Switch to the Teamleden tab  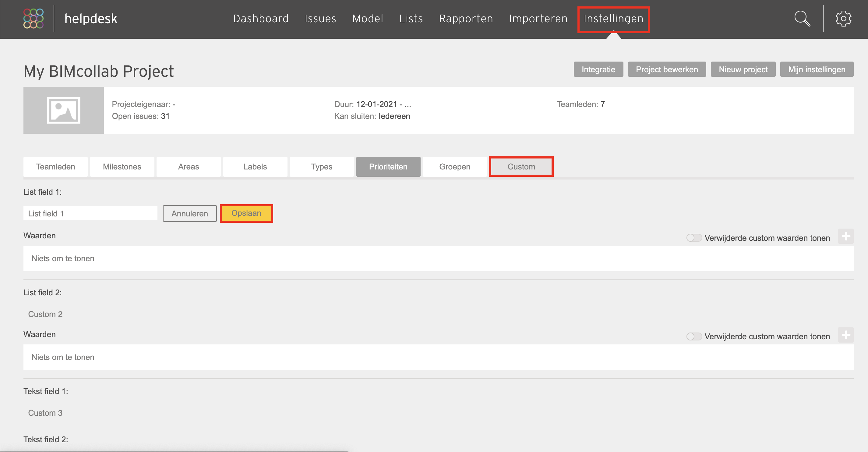point(56,167)
